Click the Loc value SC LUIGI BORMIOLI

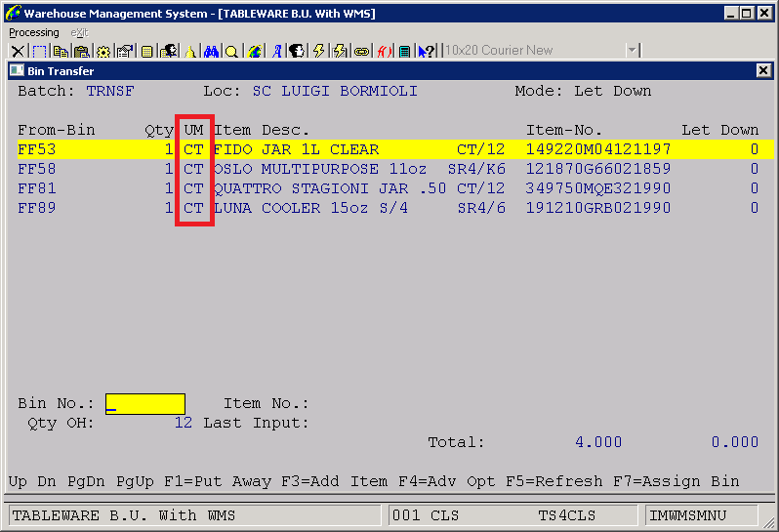(x=335, y=91)
